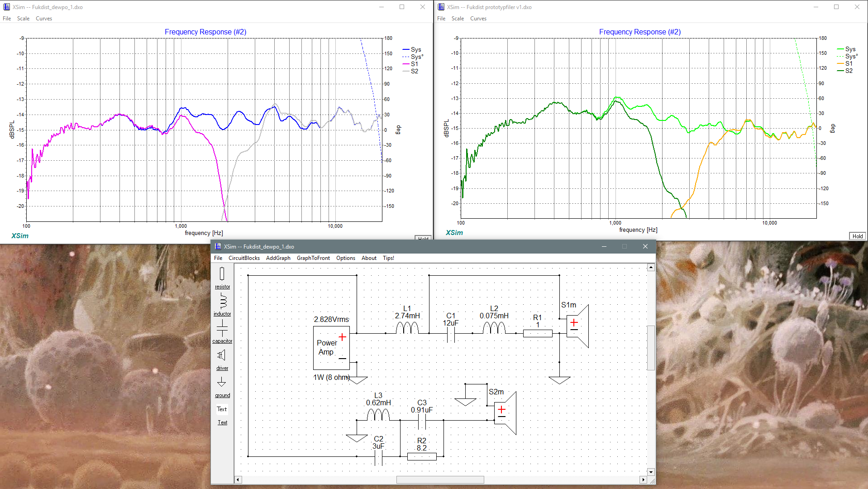
Task: Select inductor L2 0.075mH in circuit
Action: 494,327
